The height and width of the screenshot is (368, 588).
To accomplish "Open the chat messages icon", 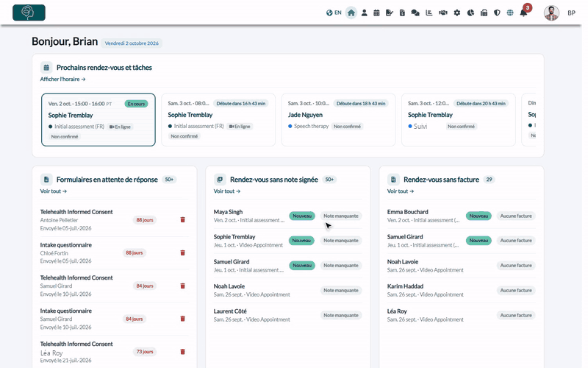I will (x=415, y=13).
